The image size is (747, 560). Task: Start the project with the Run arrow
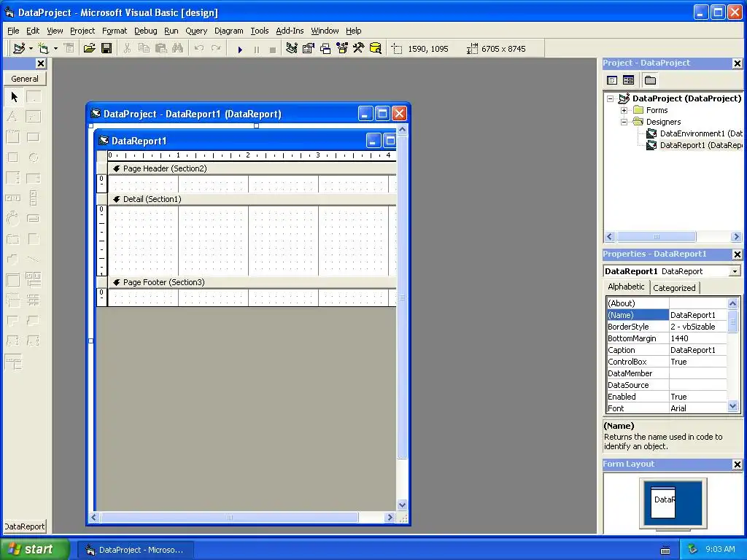coord(240,49)
